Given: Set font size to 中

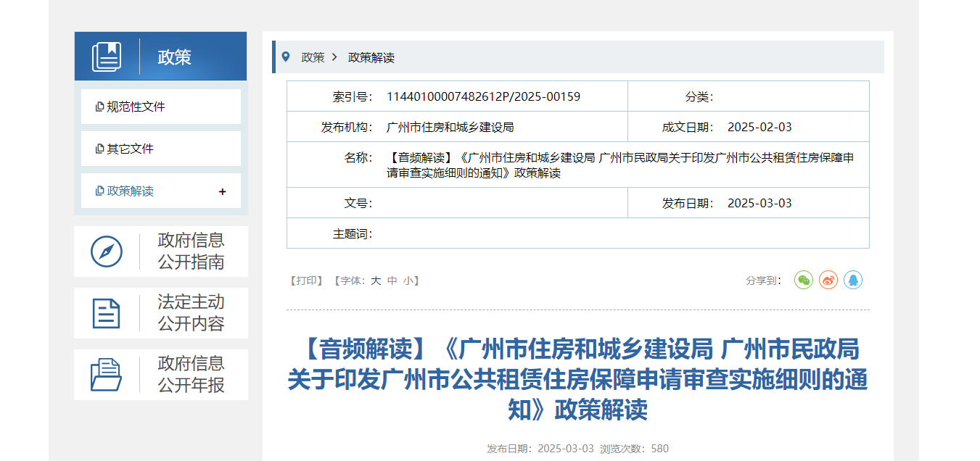Looking at the screenshot, I should pos(392,281).
